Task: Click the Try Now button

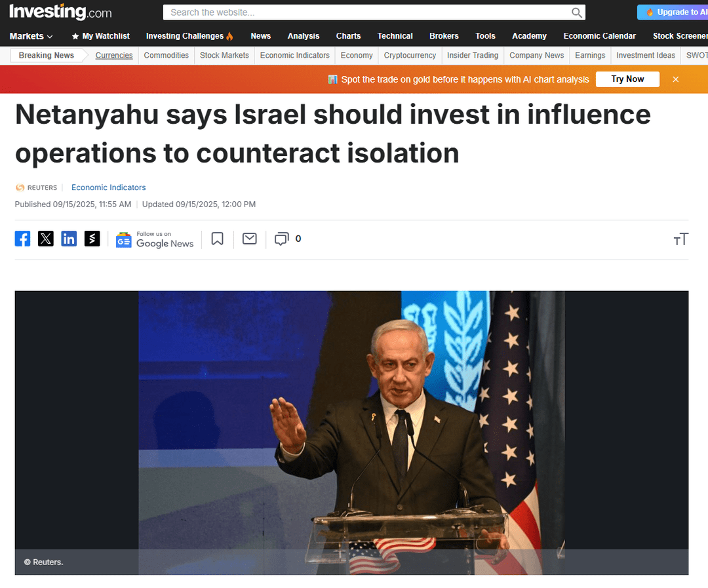Action: [x=627, y=79]
